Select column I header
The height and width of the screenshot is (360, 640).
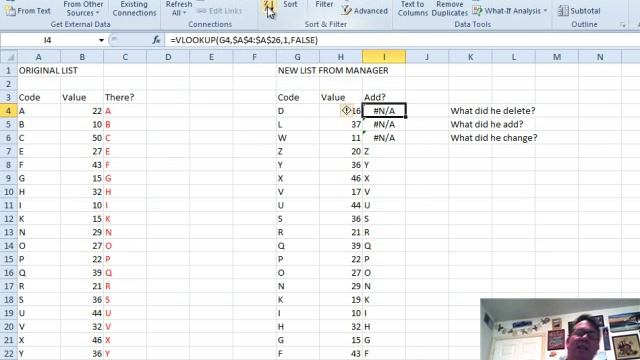coord(384,57)
